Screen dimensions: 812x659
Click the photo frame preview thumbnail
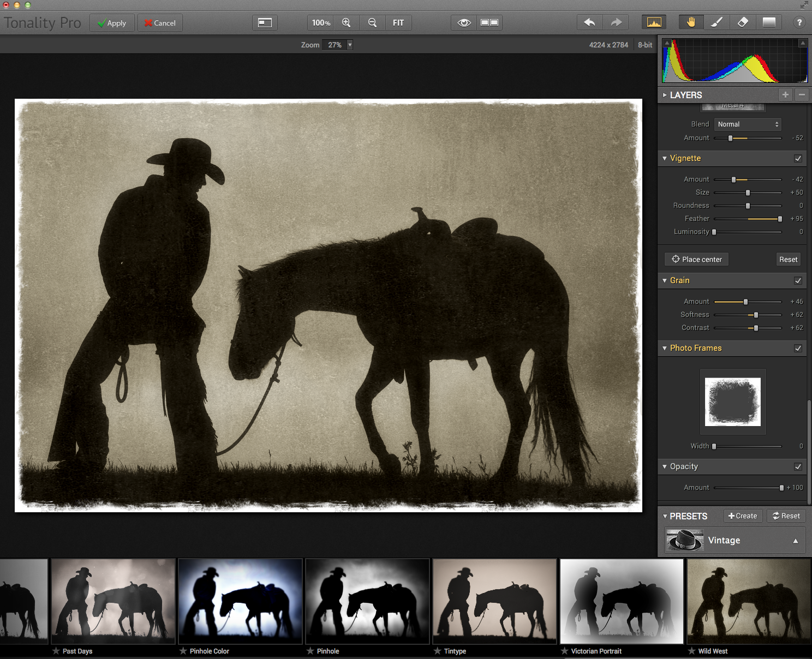pyautogui.click(x=733, y=402)
